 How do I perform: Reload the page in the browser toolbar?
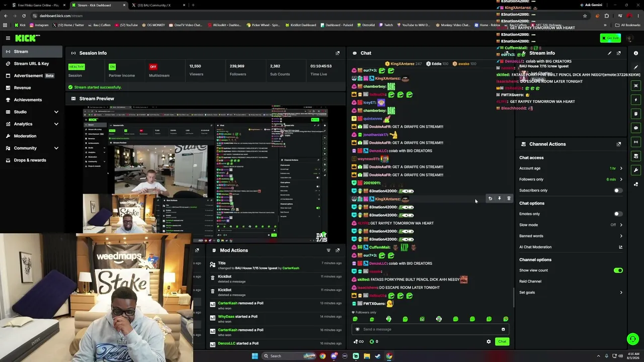[24, 16]
